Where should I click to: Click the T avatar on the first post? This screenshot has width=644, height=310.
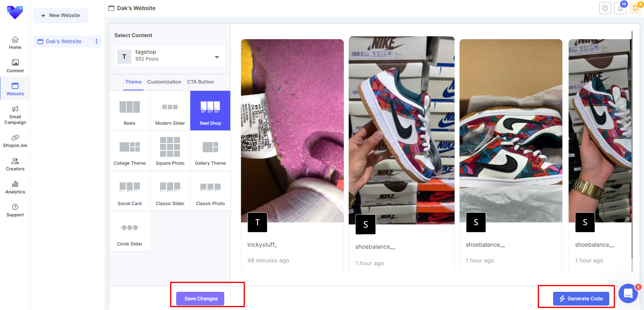click(x=257, y=222)
